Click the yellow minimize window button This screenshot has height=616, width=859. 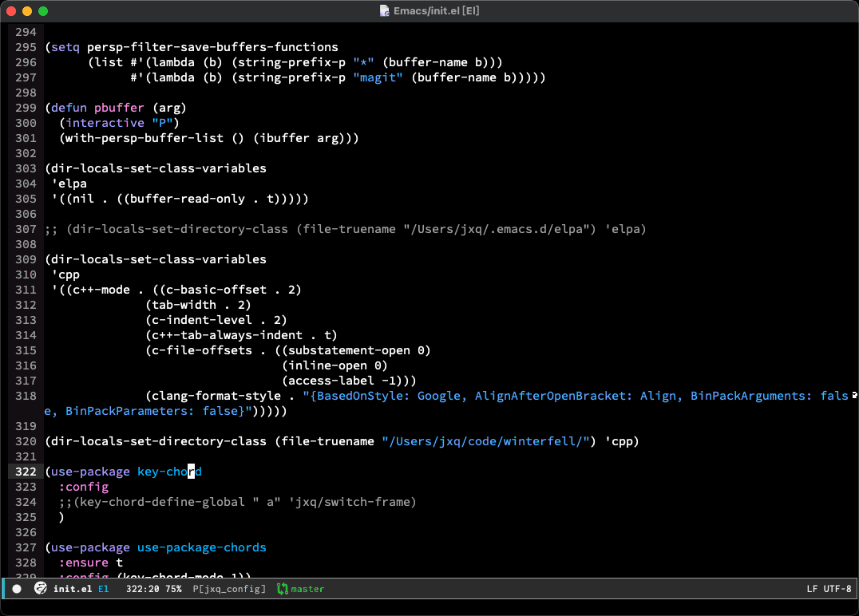point(27,11)
